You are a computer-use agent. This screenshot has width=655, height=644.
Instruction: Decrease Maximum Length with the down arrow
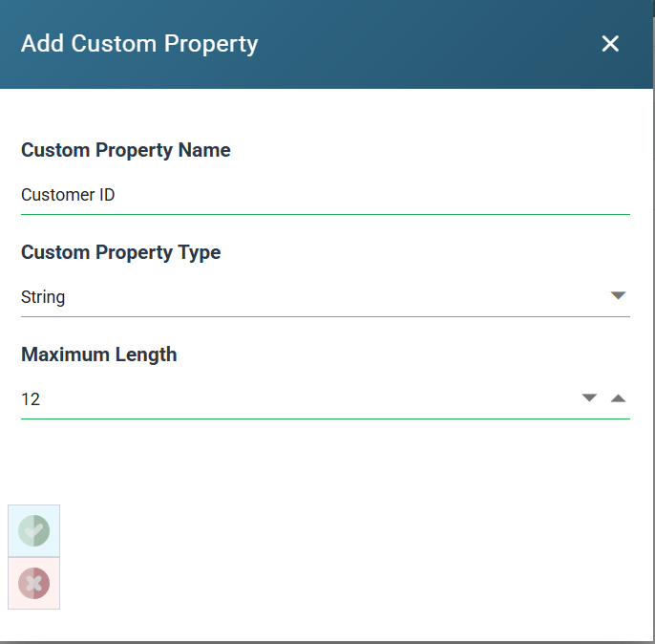(589, 397)
